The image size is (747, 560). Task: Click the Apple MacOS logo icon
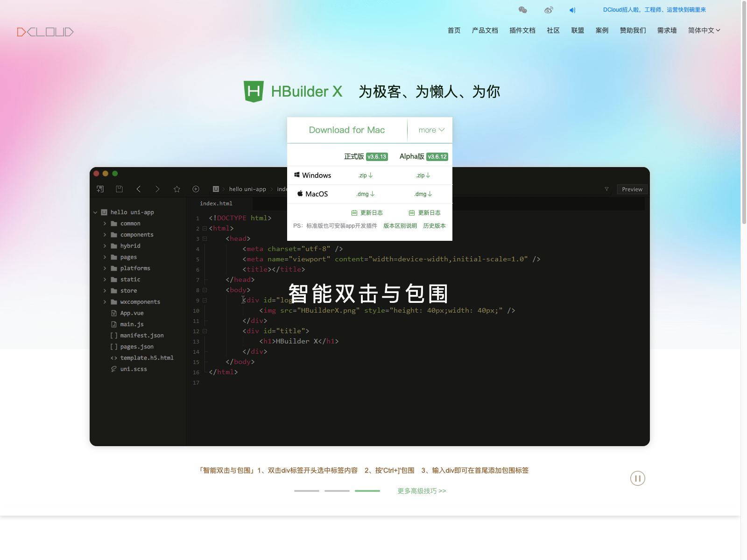pyautogui.click(x=300, y=193)
